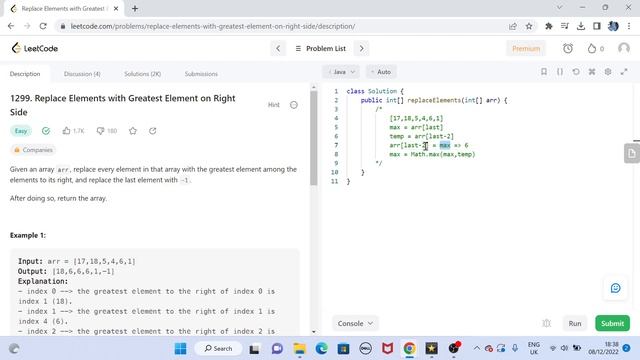This screenshot has width=640, height=360.
Task: Open Chrome from the taskbar
Action: pos(409,349)
